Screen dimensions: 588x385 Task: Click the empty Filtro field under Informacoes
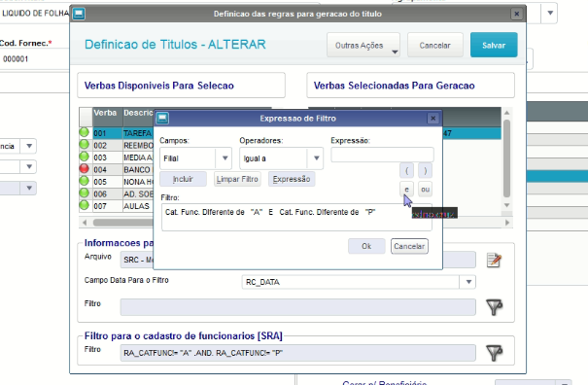(298, 307)
